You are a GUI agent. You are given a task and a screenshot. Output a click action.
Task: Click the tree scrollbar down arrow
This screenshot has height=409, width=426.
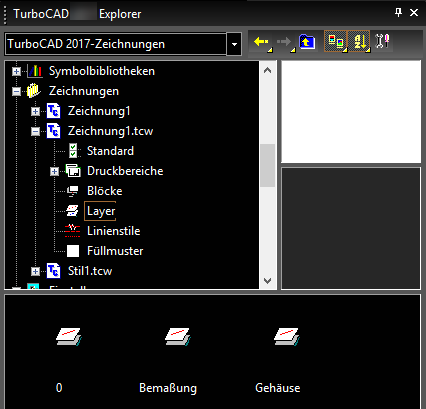pyautogui.click(x=267, y=281)
